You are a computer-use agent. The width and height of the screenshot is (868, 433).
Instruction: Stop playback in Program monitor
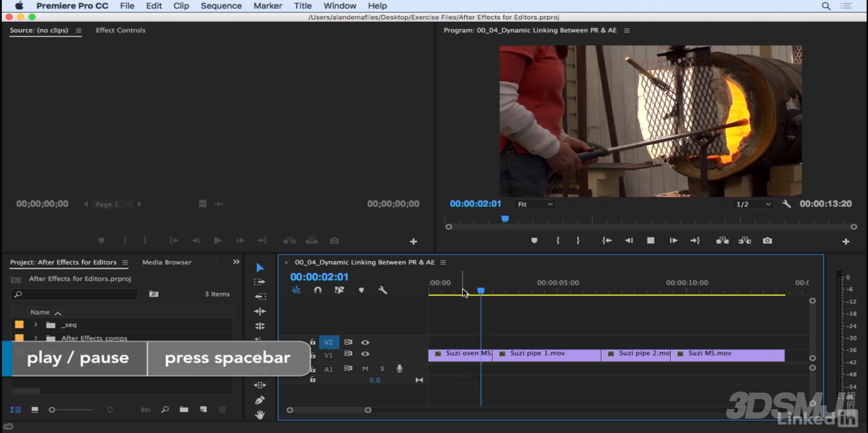[650, 241]
